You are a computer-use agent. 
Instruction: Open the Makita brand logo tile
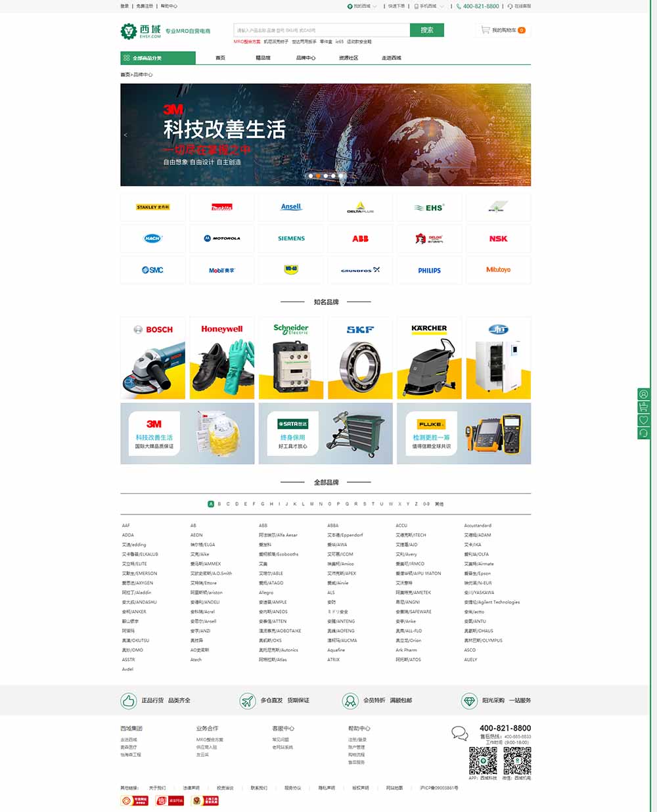(x=222, y=207)
